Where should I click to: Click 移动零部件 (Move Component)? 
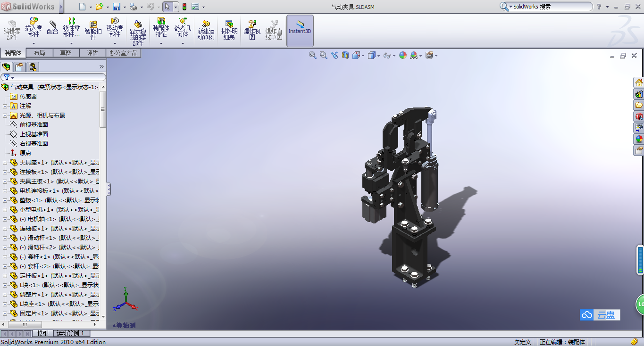[x=115, y=28]
